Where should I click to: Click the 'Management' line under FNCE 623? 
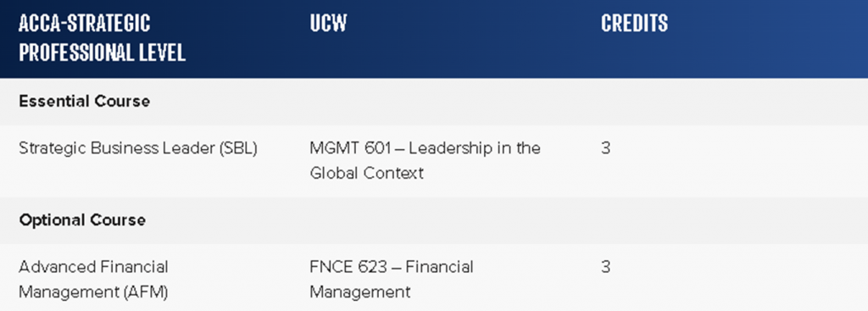[x=359, y=292]
